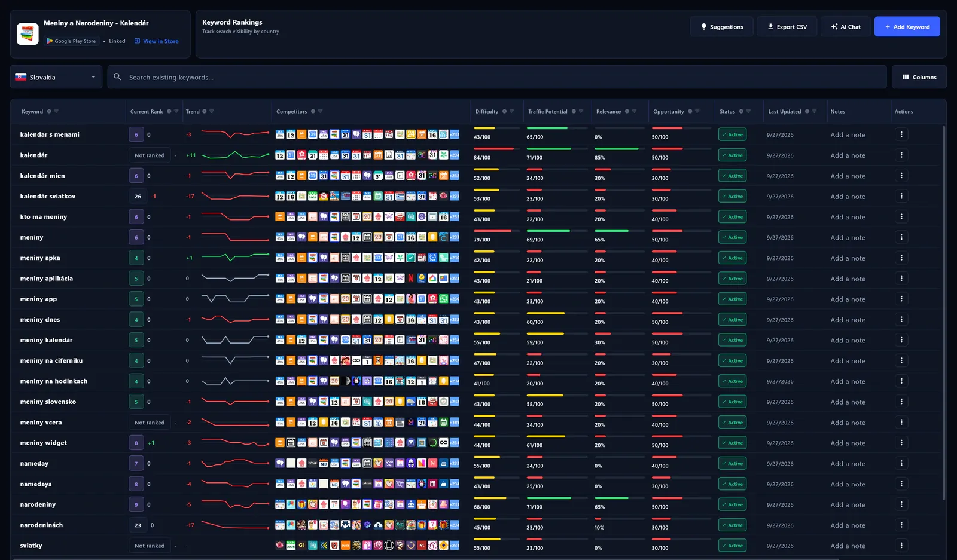Image resolution: width=957 pixels, height=560 pixels.
Task: Toggle Active status for meniny apka
Action: [x=732, y=258]
